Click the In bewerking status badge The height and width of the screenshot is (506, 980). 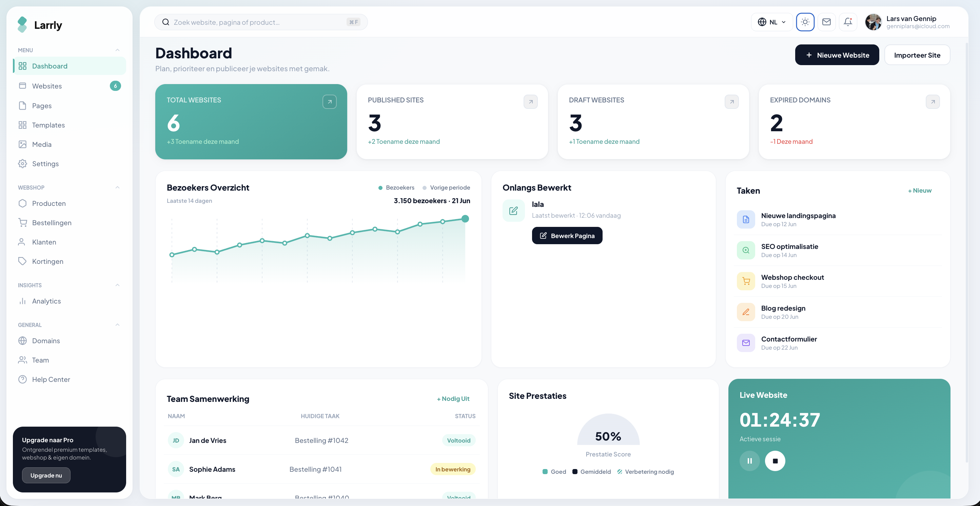[x=453, y=469]
